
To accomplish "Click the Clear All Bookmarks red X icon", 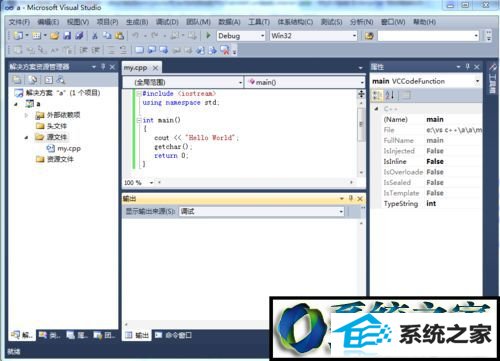I will (x=225, y=50).
